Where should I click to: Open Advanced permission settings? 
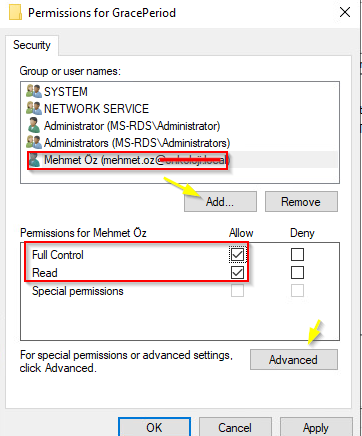click(x=294, y=360)
